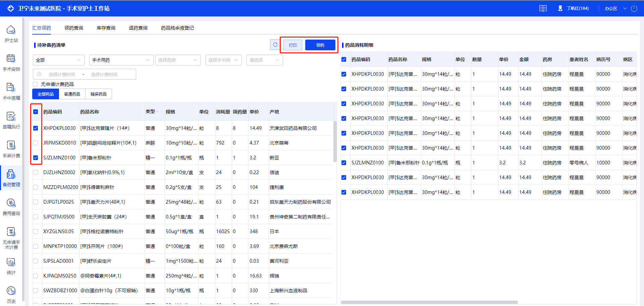Select the XYZGLNS0.05 row cell

[x=58, y=232]
